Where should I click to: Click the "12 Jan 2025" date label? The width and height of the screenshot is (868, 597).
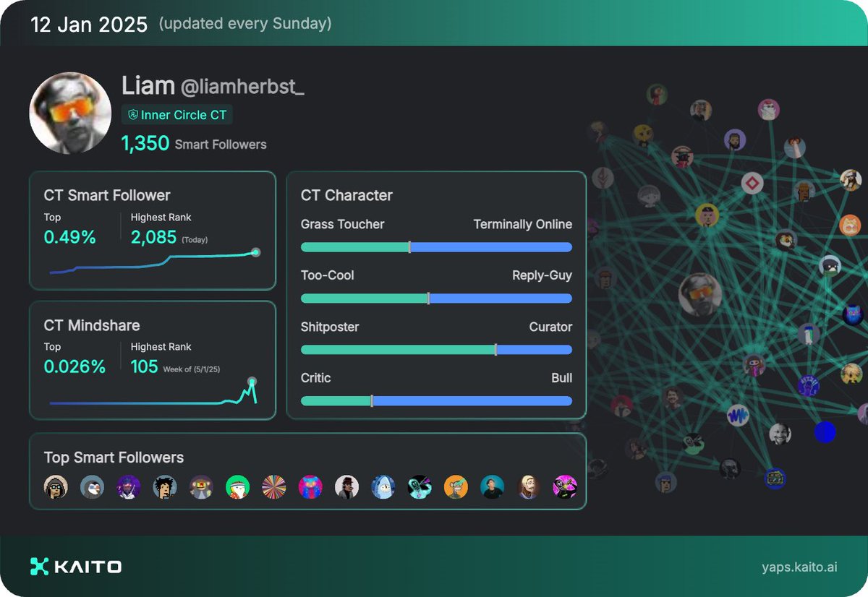pyautogui.click(x=88, y=23)
